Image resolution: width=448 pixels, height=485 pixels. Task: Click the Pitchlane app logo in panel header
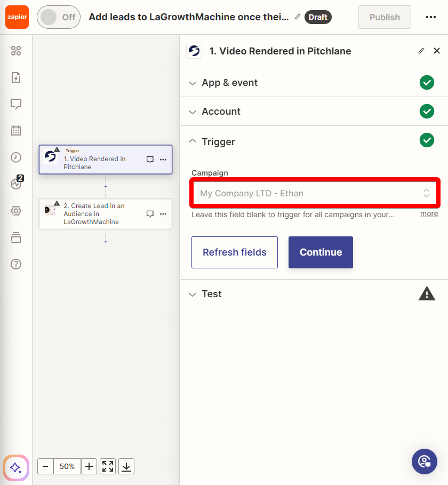194,51
